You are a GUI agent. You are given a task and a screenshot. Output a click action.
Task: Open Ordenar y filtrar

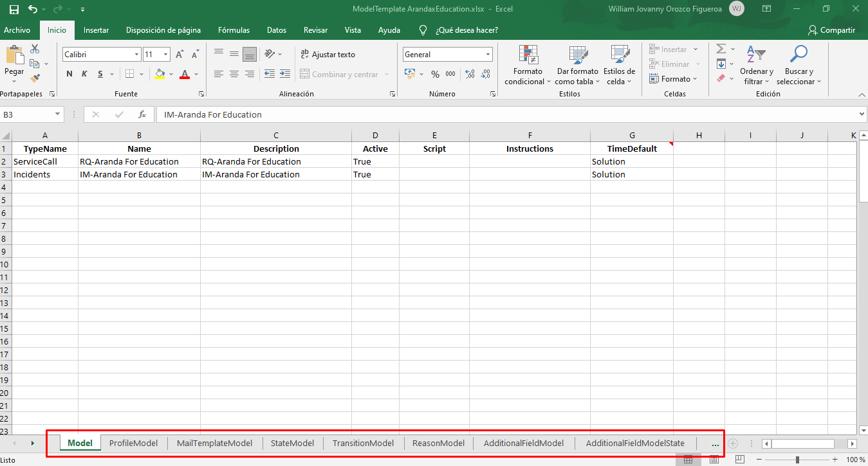757,65
